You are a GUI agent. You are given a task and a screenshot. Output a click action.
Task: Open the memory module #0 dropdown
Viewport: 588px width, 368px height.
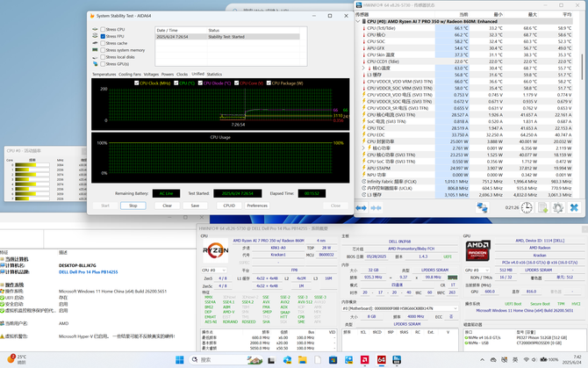(x=399, y=308)
